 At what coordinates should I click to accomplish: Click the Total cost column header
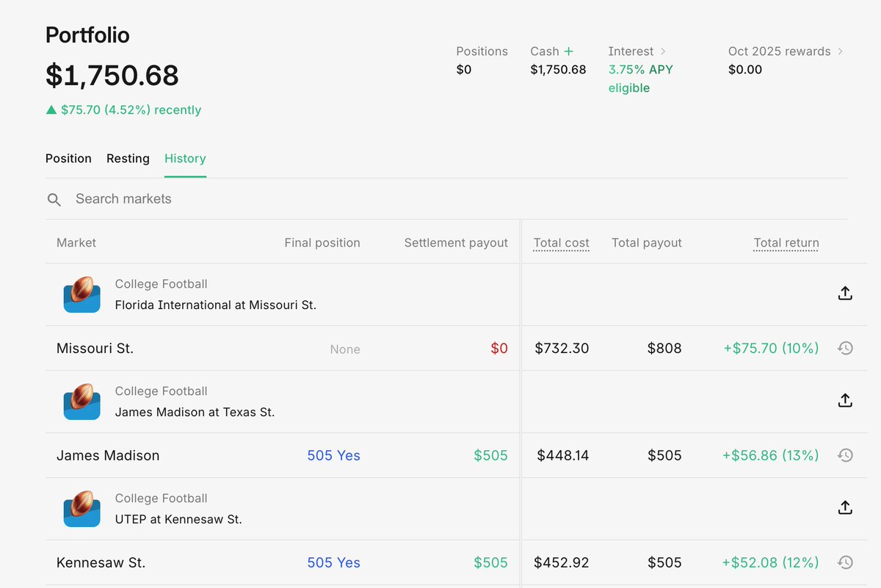[x=561, y=243]
